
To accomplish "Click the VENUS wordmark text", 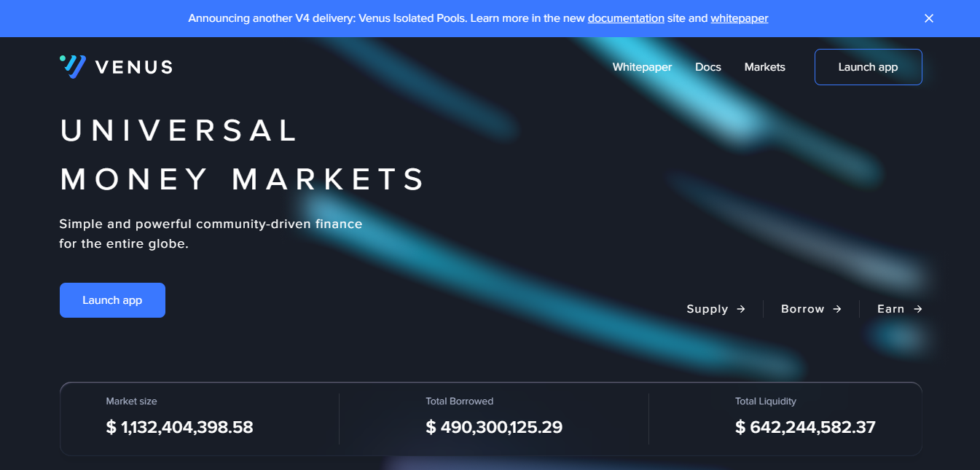I will pyautogui.click(x=133, y=67).
